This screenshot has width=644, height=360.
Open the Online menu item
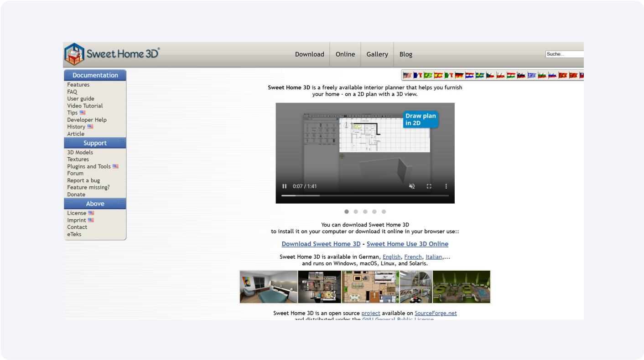(x=345, y=54)
